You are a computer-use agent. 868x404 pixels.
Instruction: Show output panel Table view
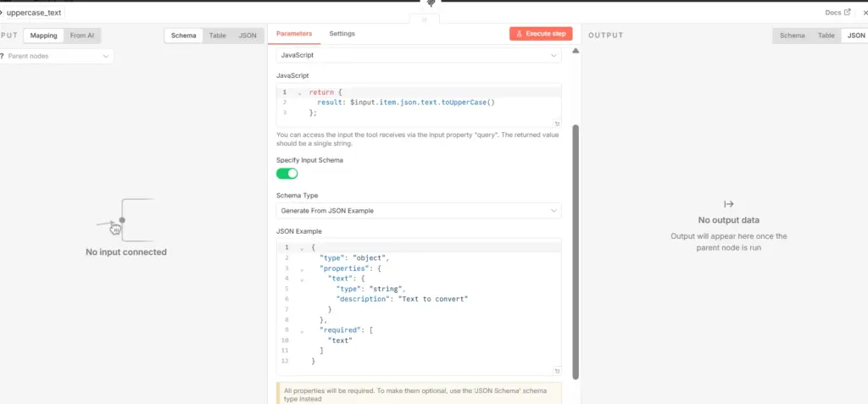click(x=826, y=36)
